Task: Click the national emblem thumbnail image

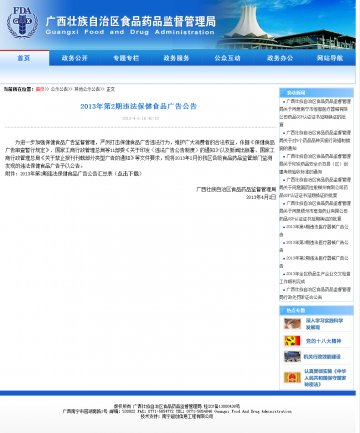Action: (x=292, y=377)
